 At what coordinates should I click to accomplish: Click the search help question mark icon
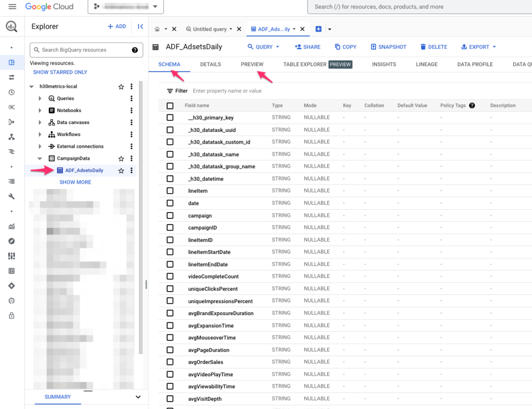tap(135, 50)
